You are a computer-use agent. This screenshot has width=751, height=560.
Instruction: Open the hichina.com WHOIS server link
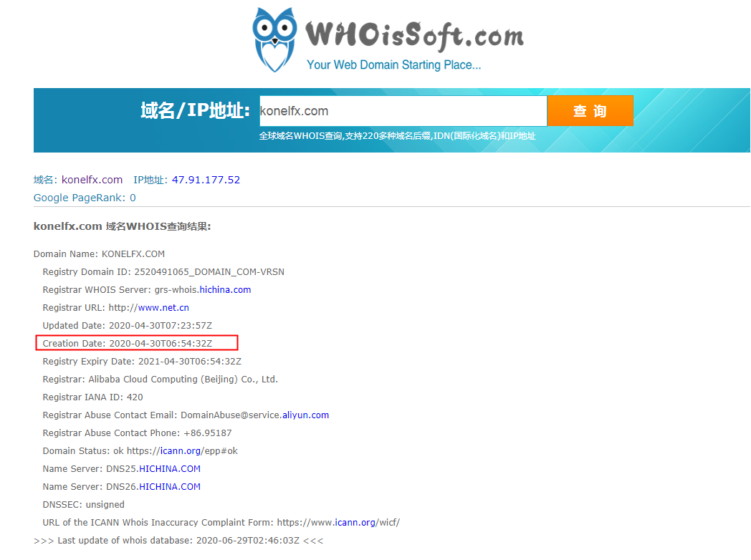[225, 289]
